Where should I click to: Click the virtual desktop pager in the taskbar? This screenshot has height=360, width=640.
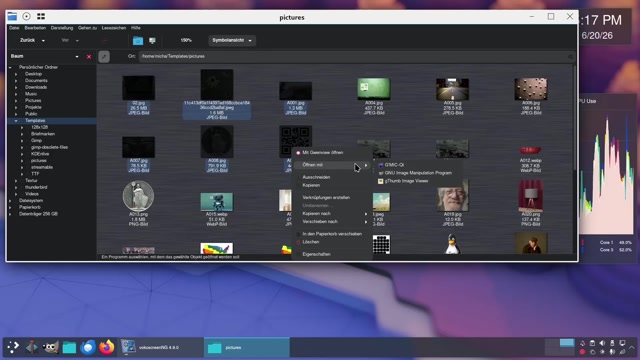(560, 347)
